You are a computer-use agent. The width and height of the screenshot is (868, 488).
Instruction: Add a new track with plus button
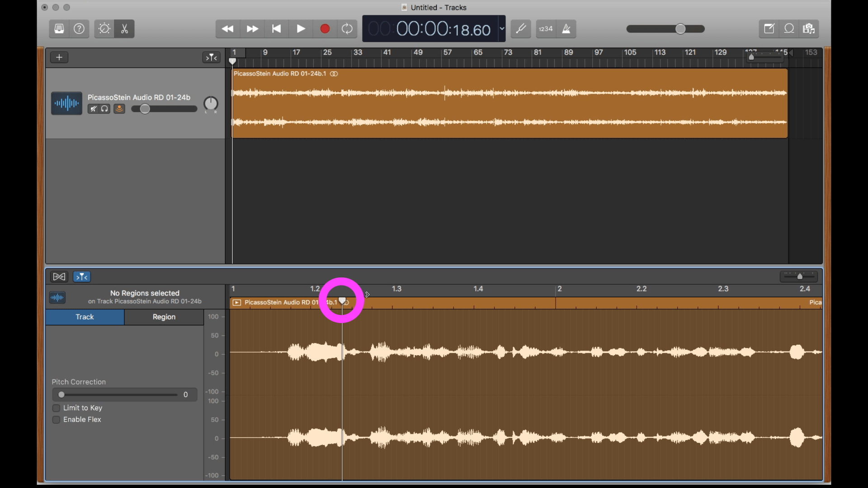59,57
